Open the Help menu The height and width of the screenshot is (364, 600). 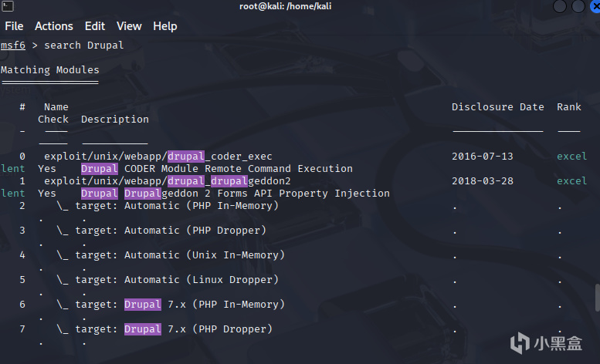coord(165,26)
